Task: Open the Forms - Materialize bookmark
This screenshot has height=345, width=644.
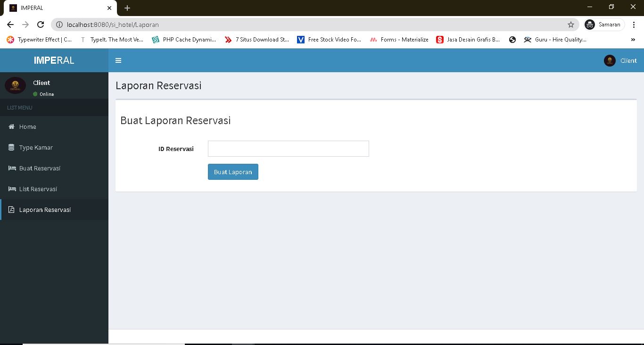Action: tap(399, 40)
